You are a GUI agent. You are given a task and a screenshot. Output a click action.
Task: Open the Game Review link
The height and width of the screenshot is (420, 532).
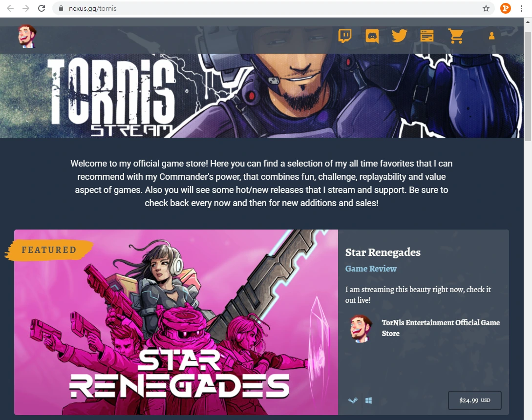click(x=371, y=269)
